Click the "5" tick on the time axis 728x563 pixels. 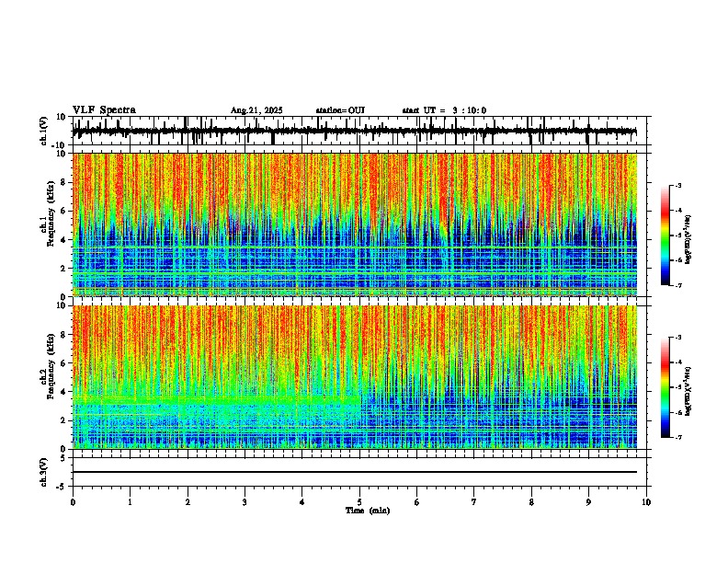click(x=359, y=502)
